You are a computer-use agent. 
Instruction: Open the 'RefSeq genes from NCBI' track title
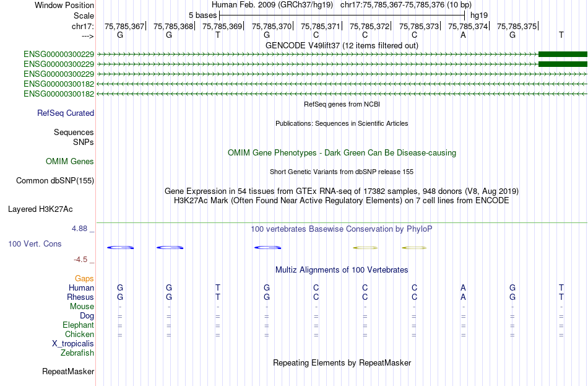point(342,104)
